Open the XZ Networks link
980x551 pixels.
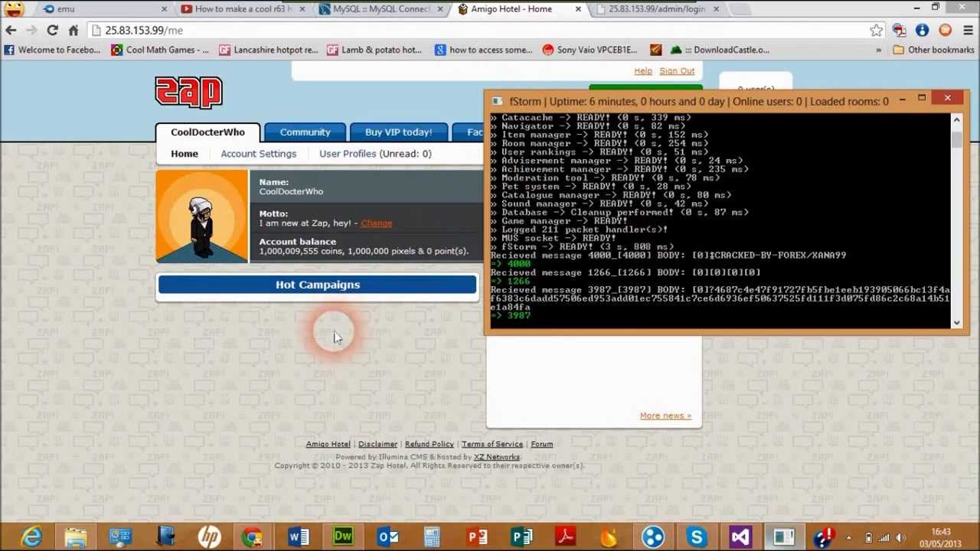tap(496, 457)
